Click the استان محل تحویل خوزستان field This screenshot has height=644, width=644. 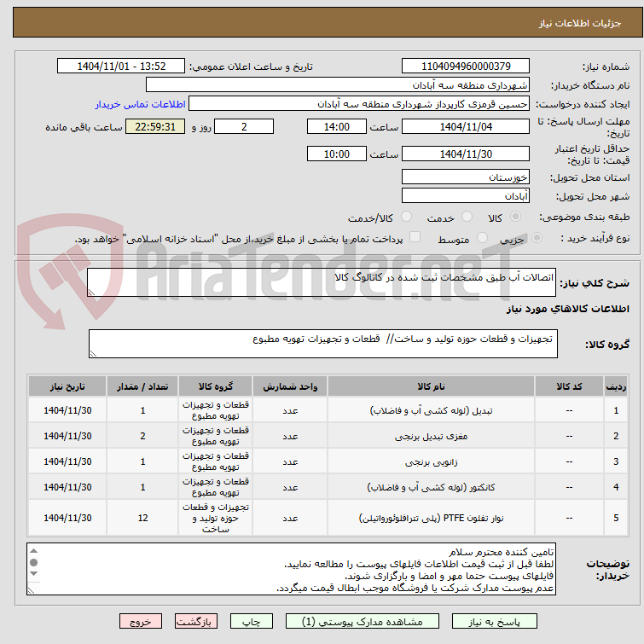pyautogui.click(x=466, y=177)
